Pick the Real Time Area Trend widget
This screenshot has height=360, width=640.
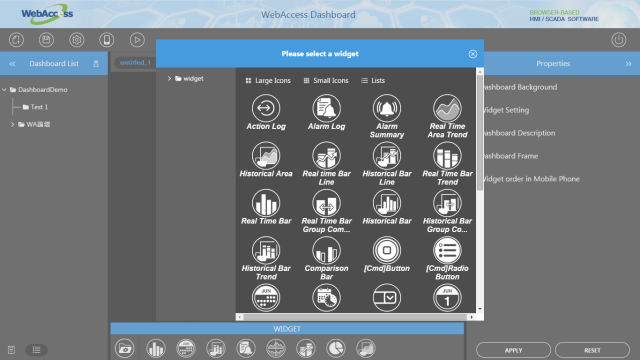point(447,116)
